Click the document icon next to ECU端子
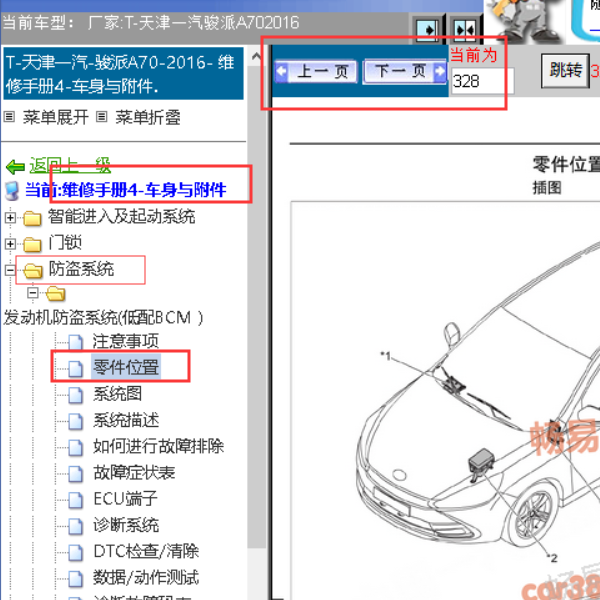The width and height of the screenshot is (600, 600). click(75, 500)
